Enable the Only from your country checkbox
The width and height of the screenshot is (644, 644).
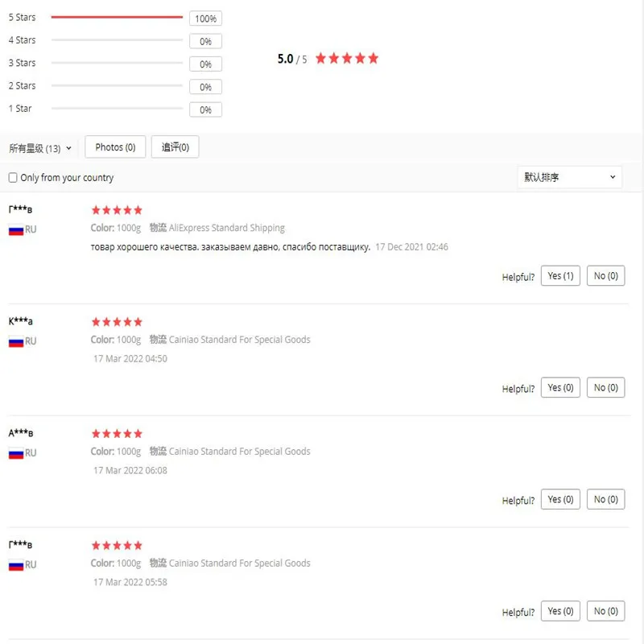(x=13, y=178)
